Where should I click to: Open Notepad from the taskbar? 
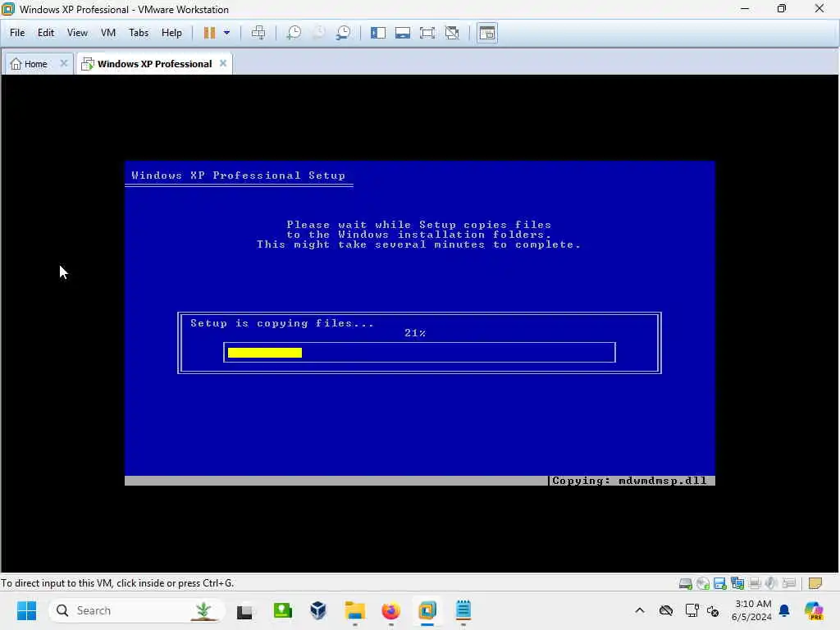tap(463, 610)
